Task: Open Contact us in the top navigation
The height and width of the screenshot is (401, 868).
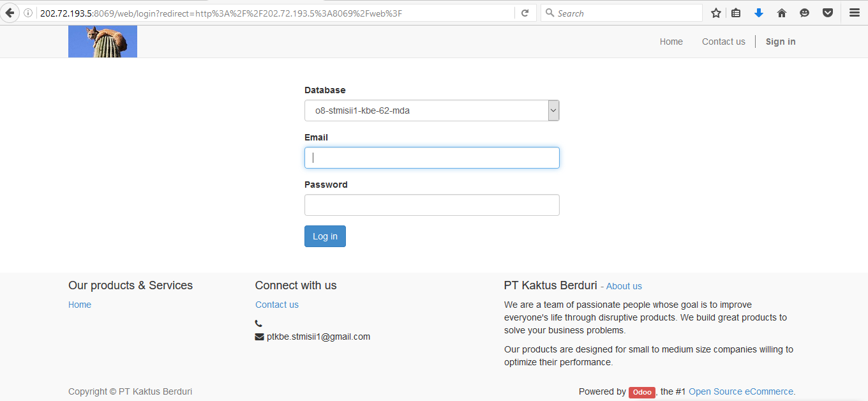Action: [x=723, y=42]
